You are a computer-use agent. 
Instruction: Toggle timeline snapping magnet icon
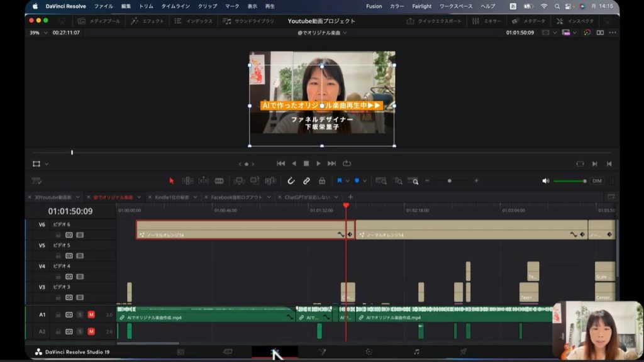click(x=291, y=181)
